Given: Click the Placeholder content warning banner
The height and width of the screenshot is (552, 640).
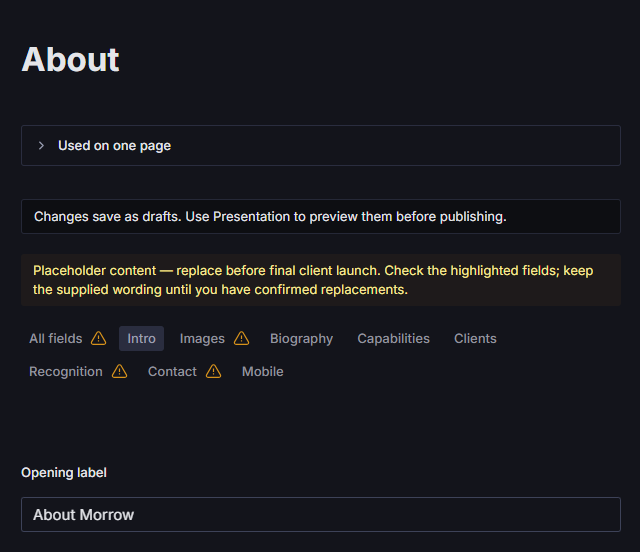Looking at the screenshot, I should point(321,280).
